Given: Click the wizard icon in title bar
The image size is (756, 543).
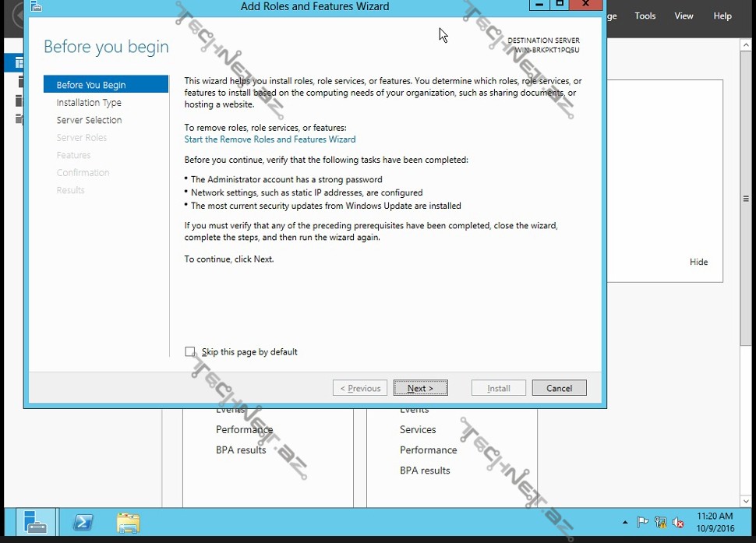Looking at the screenshot, I should [x=36, y=6].
